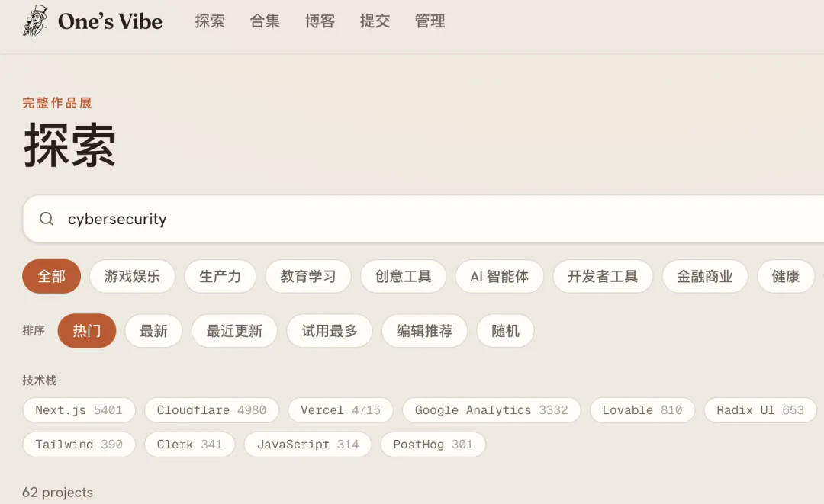Viewport: 824px width, 504px height.
Task: Open the 提交 nav item
Action: tap(375, 21)
